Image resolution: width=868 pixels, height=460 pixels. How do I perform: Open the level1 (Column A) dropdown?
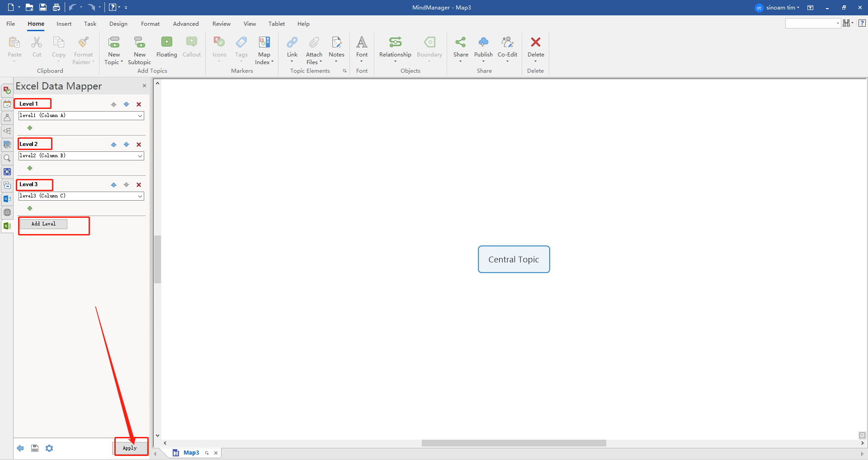[x=140, y=116]
